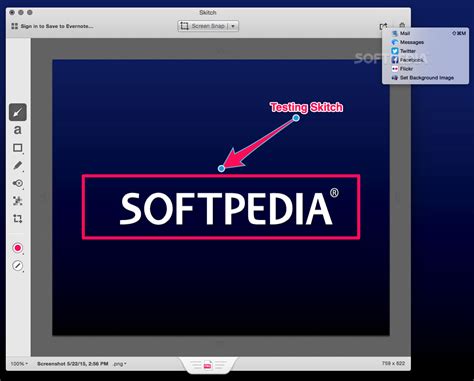474x381 pixels.
Task: Select the Crop tool
Action: (18, 219)
